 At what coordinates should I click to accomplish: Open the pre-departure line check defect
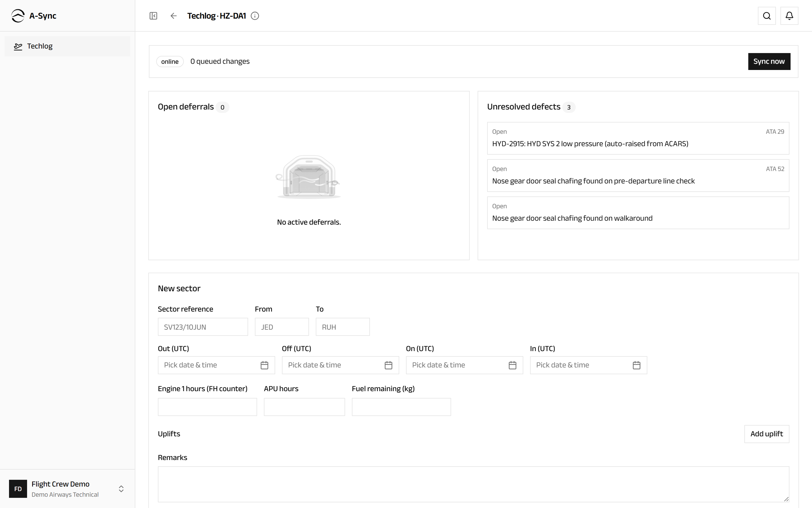pos(638,176)
